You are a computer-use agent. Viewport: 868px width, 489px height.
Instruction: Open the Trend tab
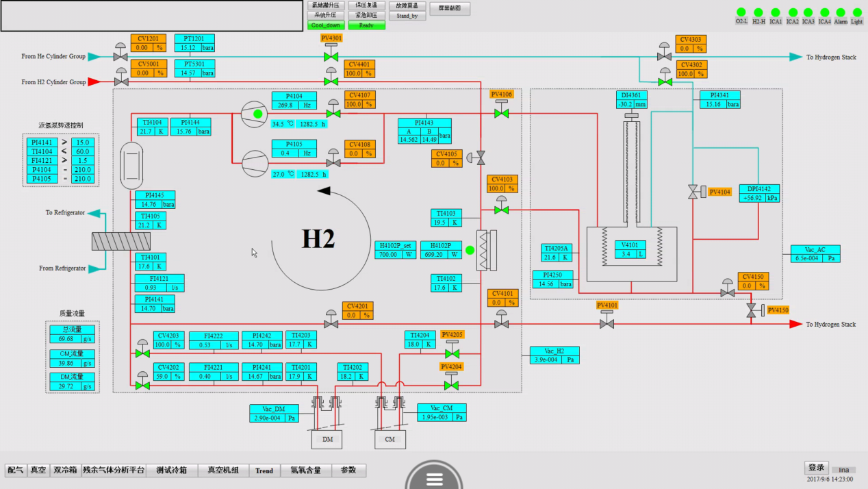264,471
